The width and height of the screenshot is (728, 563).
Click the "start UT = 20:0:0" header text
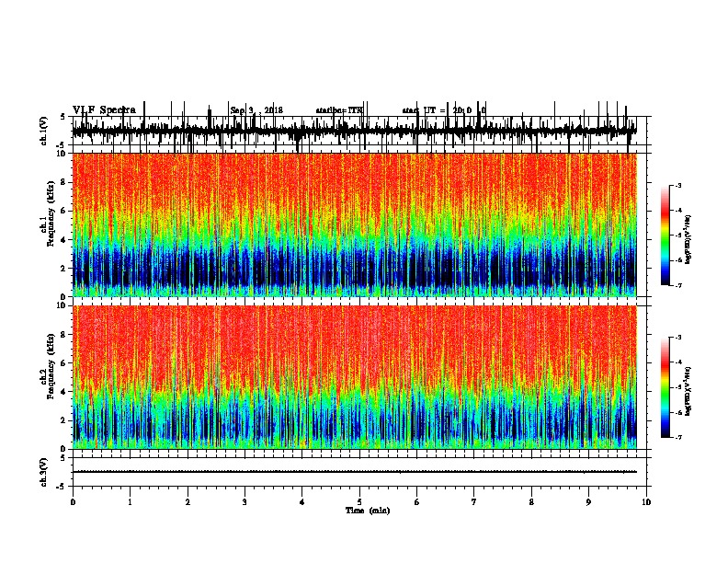point(444,110)
